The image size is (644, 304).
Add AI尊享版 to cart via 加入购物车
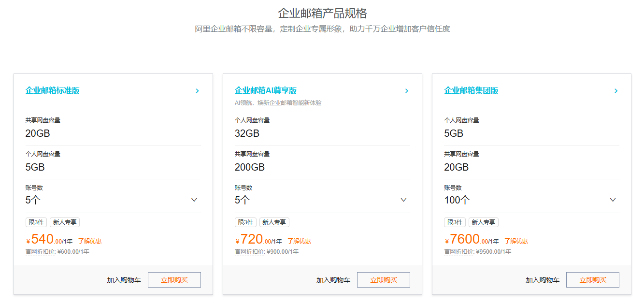pyautogui.click(x=333, y=280)
